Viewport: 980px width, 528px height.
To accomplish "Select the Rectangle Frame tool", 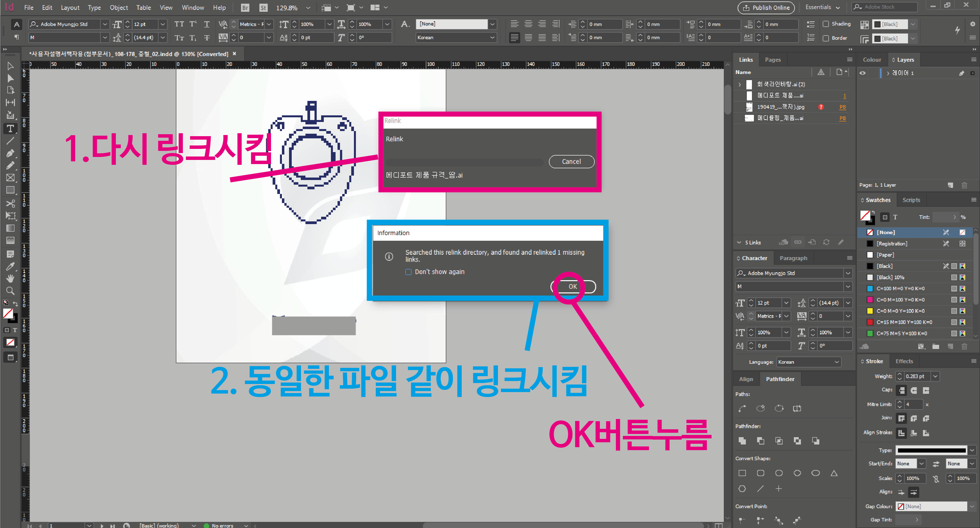I will [x=10, y=178].
